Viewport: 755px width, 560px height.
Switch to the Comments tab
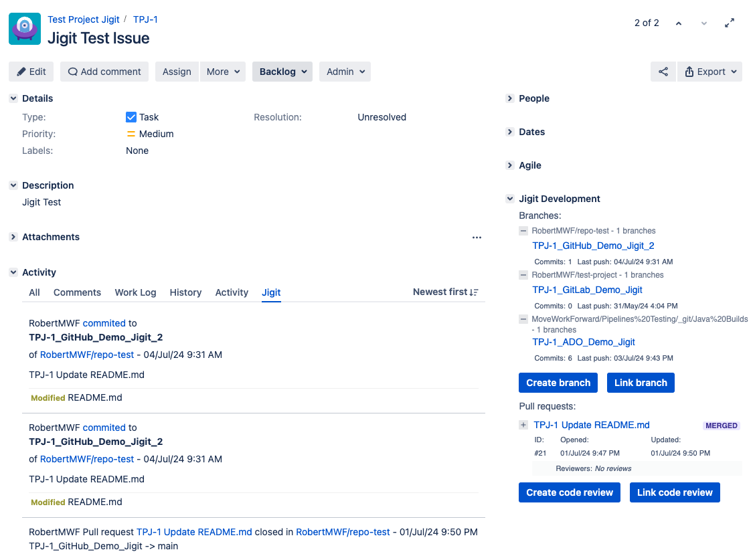tap(77, 292)
